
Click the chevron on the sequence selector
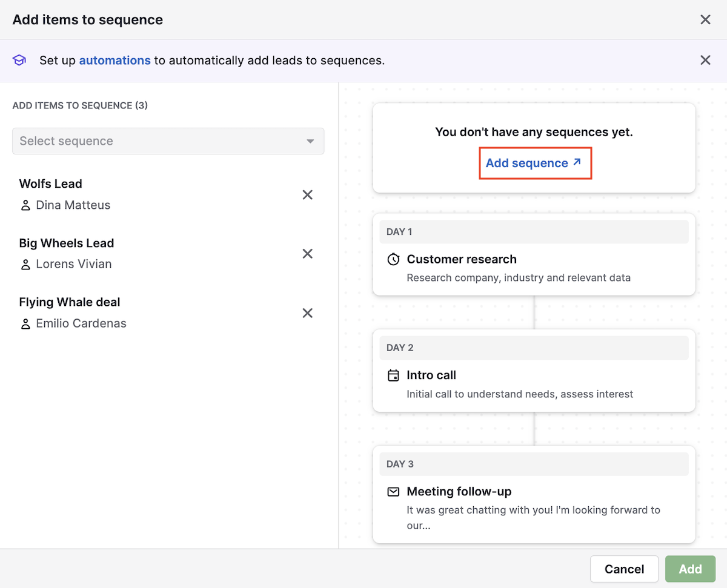click(311, 140)
